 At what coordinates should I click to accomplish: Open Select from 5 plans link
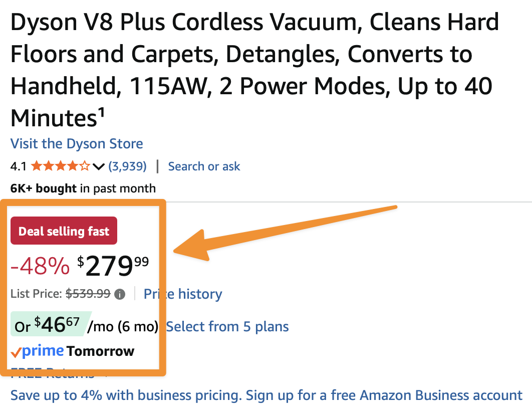(227, 327)
